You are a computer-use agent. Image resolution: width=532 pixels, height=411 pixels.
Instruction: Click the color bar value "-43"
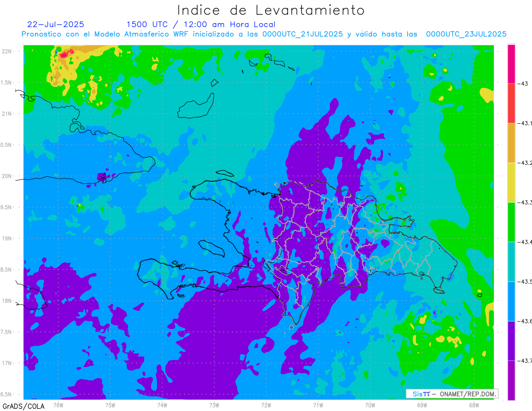(522, 84)
